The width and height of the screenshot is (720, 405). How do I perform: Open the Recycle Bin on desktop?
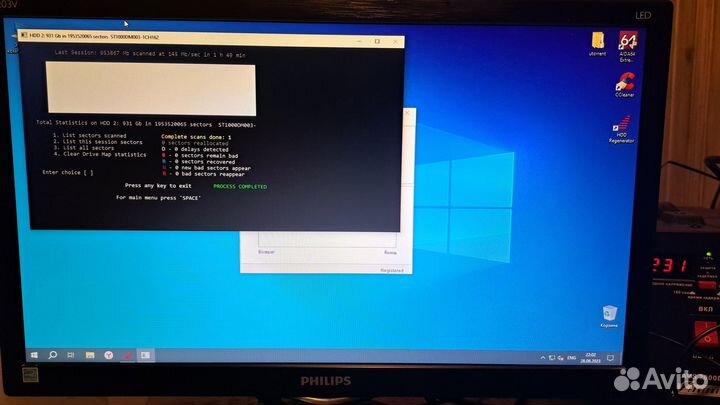pyautogui.click(x=609, y=316)
